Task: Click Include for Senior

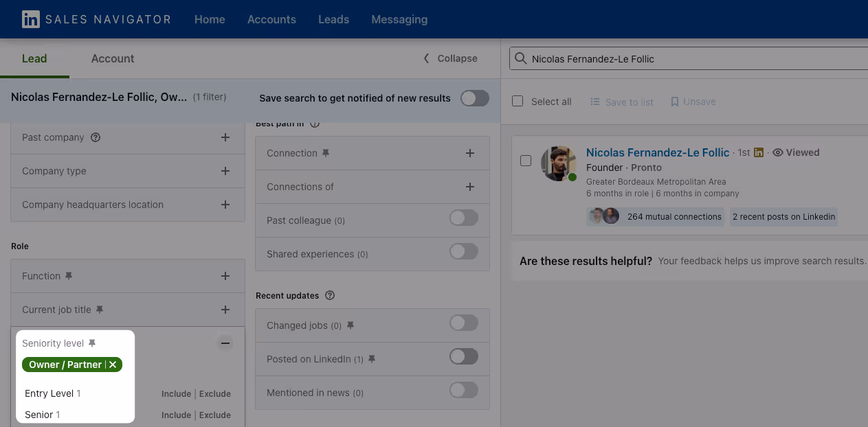Action: point(176,415)
